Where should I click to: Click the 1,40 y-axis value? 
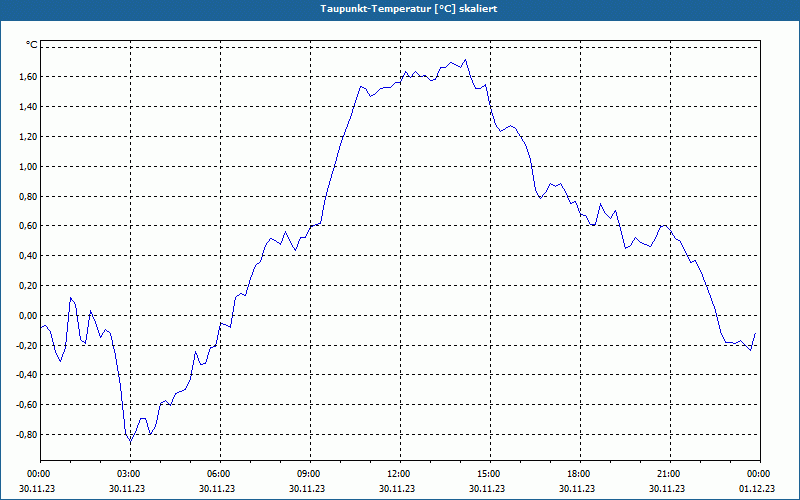28,107
